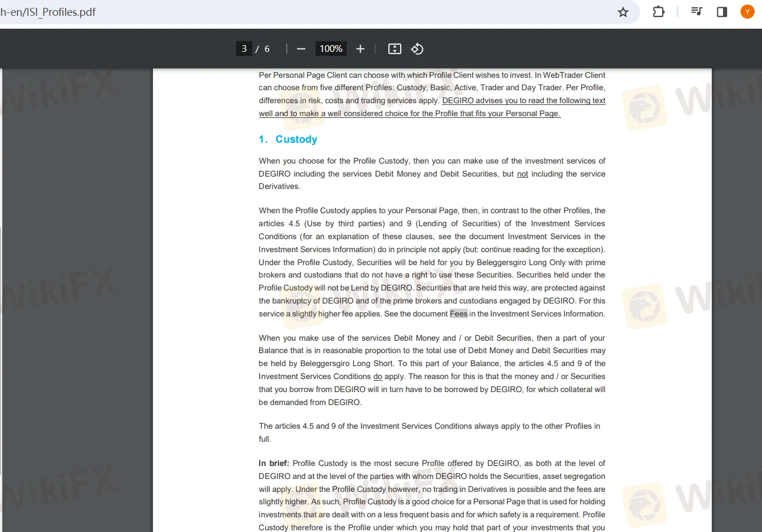This screenshot has width=762, height=532.
Task: Click the underlined word 'do'
Action: tap(378, 376)
